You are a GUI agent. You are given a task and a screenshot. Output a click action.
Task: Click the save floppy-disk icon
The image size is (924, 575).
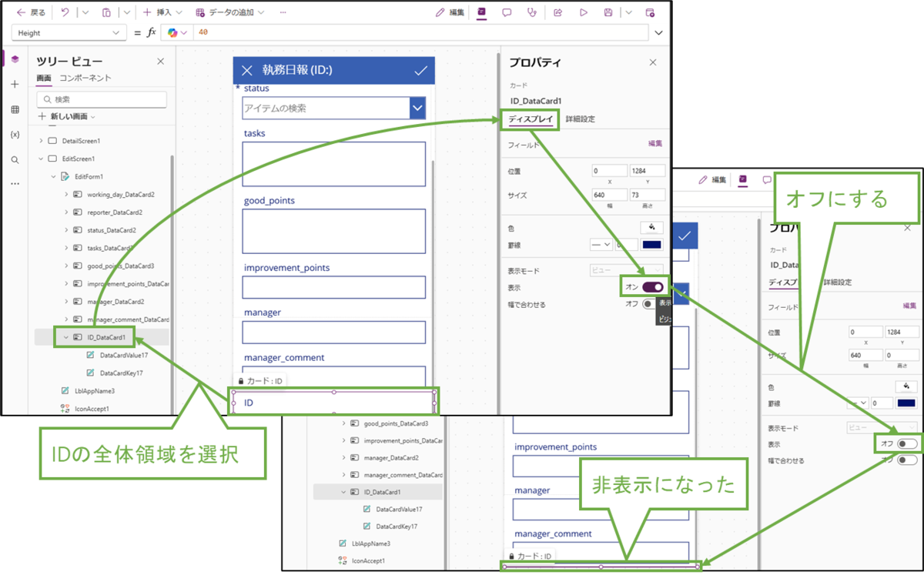click(x=608, y=12)
